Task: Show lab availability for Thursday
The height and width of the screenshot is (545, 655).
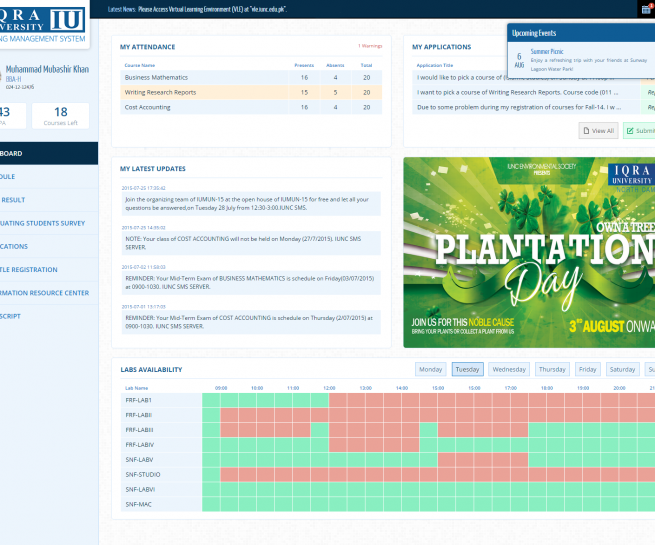Action: point(552,369)
